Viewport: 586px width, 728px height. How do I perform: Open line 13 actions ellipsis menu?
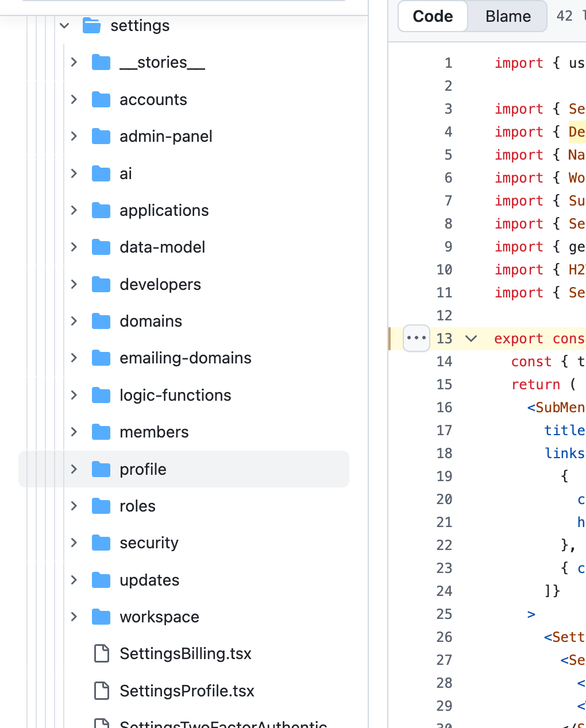[x=417, y=338]
